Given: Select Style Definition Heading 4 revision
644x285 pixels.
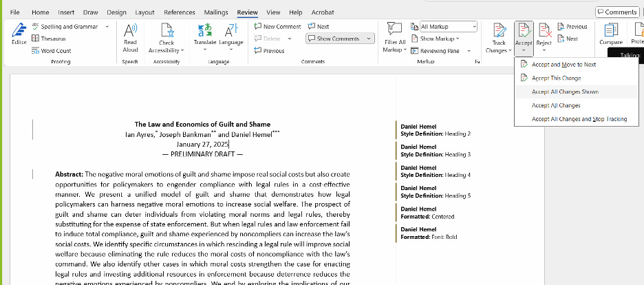Looking at the screenshot, I should click(x=436, y=171).
